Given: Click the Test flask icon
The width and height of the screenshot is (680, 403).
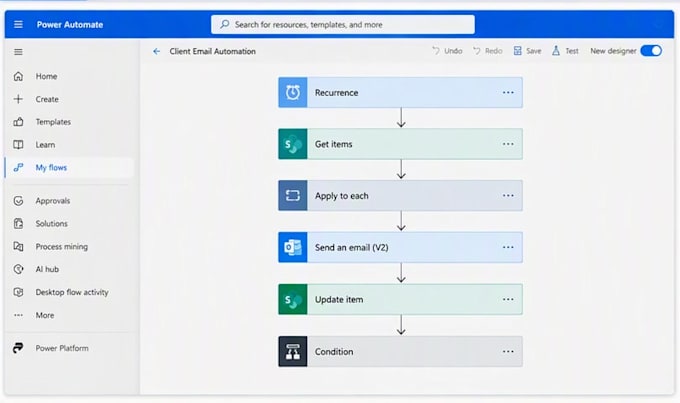Looking at the screenshot, I should coord(556,51).
